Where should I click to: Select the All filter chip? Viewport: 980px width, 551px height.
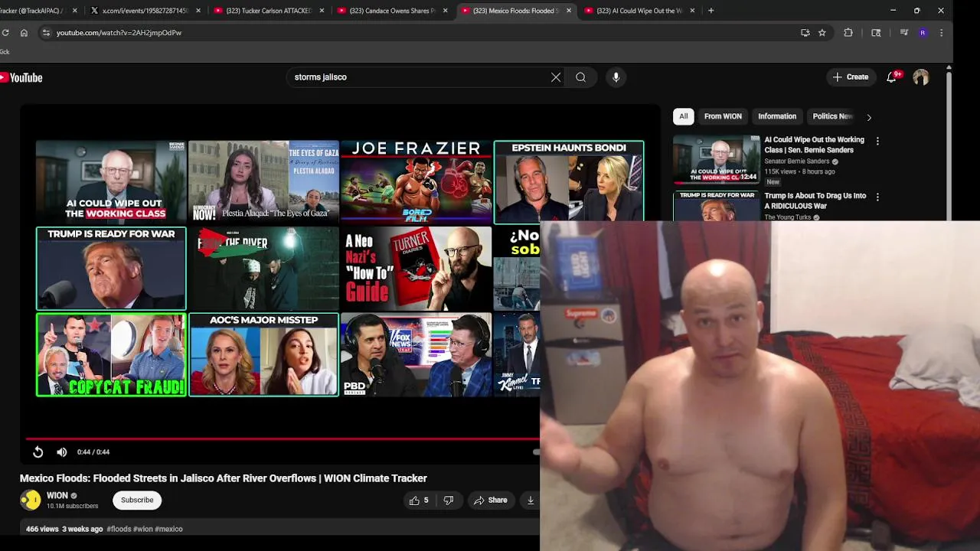pyautogui.click(x=684, y=116)
